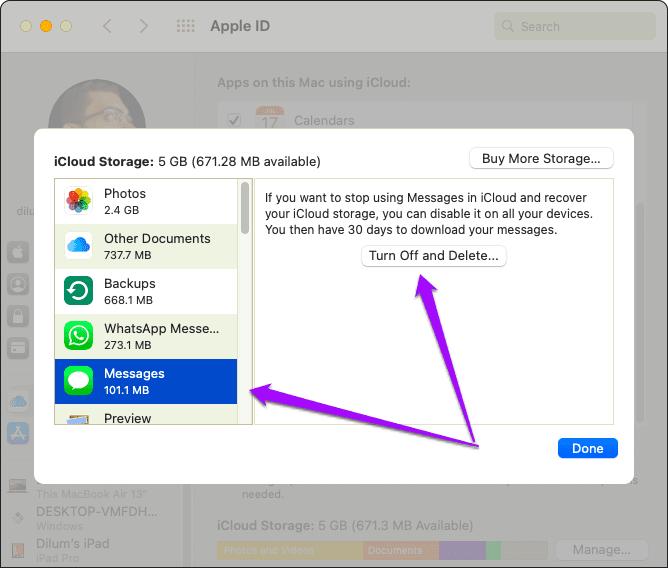
Task: Click the Calendars app icon
Action: (x=270, y=118)
